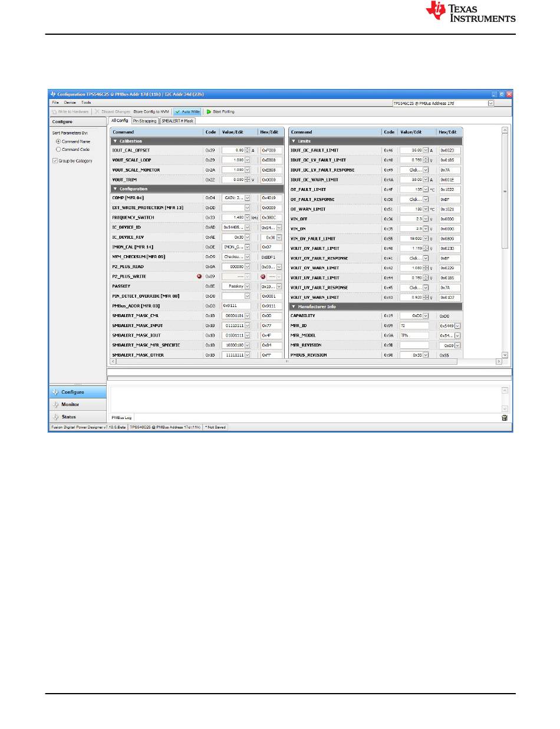Viewport: 560px width, 729px height.
Task: Open the Status view in the sidebar
Action: point(78,417)
